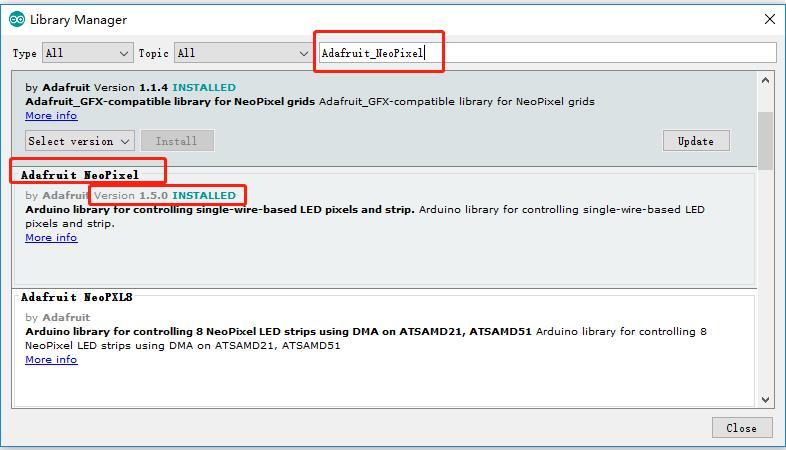Click the Topic label

point(153,53)
